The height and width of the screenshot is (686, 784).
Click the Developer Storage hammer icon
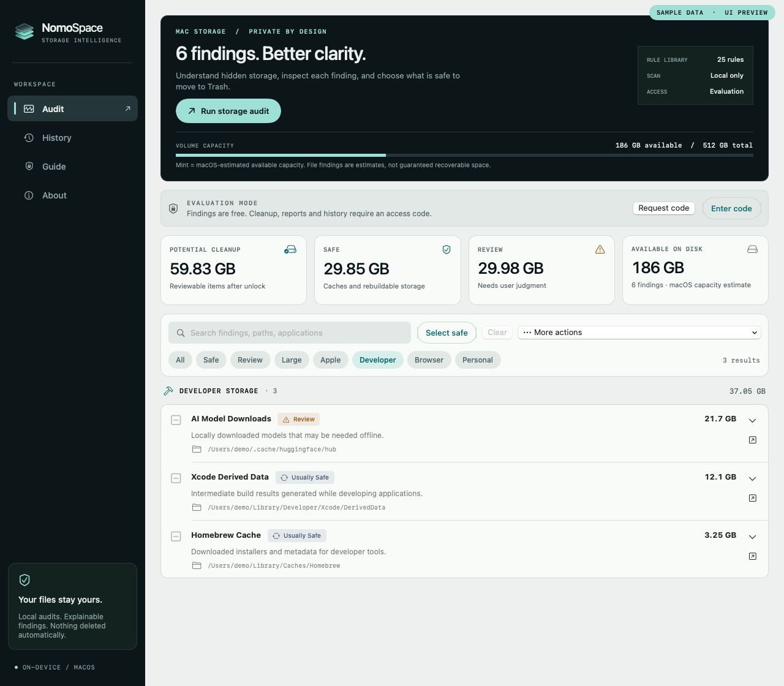click(168, 391)
